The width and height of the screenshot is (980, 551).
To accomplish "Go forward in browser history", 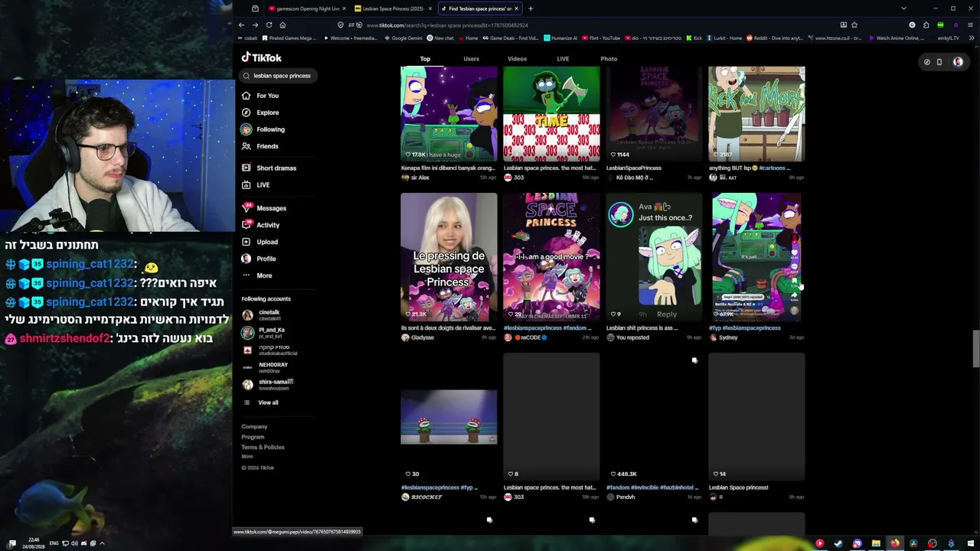I will [255, 25].
